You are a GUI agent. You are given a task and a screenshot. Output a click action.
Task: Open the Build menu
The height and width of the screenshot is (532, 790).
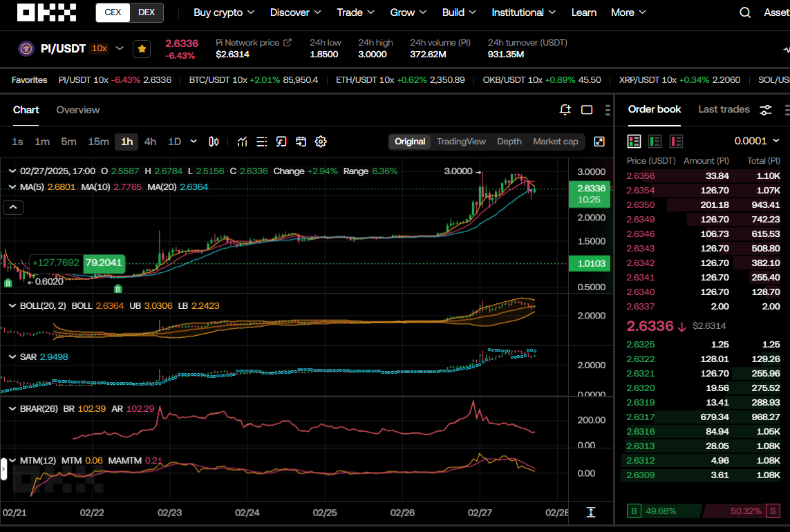point(458,12)
